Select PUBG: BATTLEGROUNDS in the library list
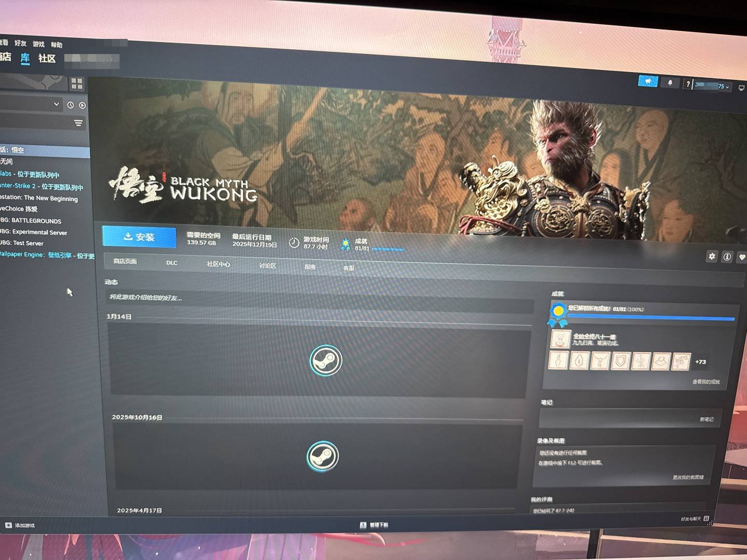Screen dimensions: 747x560 (x=31, y=220)
